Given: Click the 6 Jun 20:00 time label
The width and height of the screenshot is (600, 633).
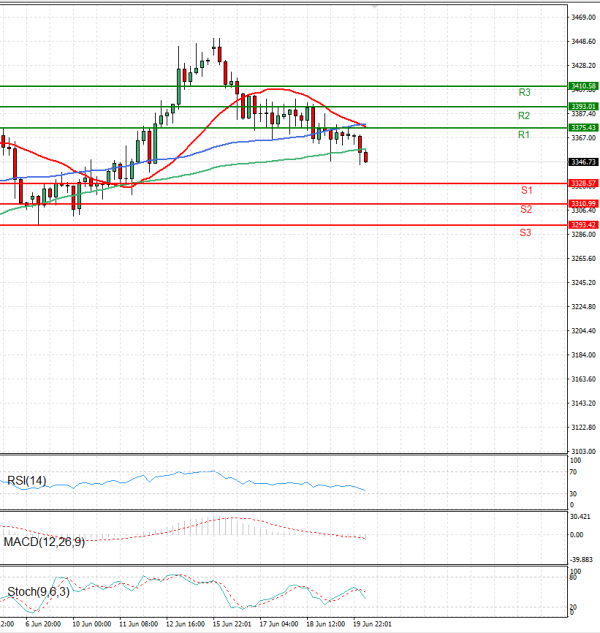Looking at the screenshot, I should click(x=43, y=624).
